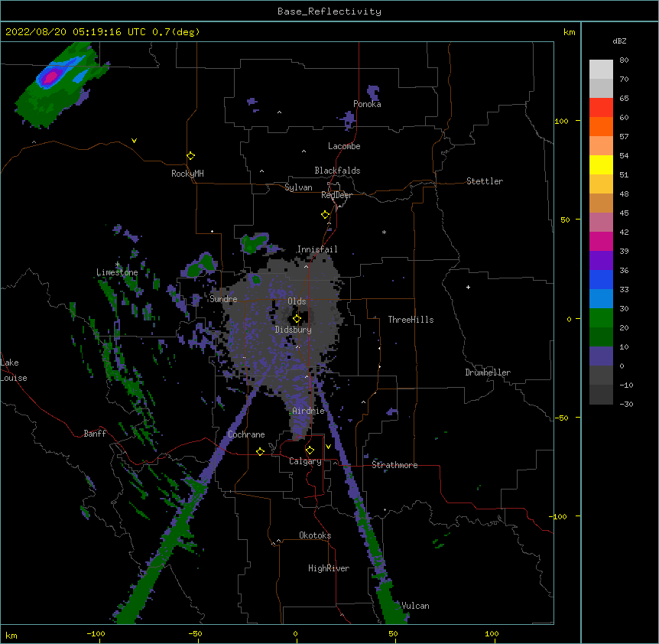Click the 100 tick on the right vertical axis

pos(561,121)
